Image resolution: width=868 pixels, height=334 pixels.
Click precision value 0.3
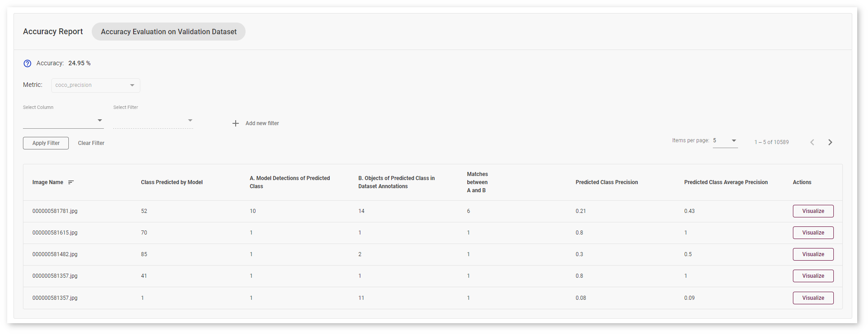[579, 254]
